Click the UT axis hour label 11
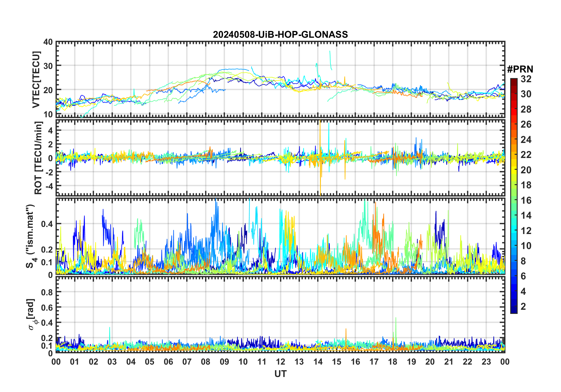 point(262,362)
